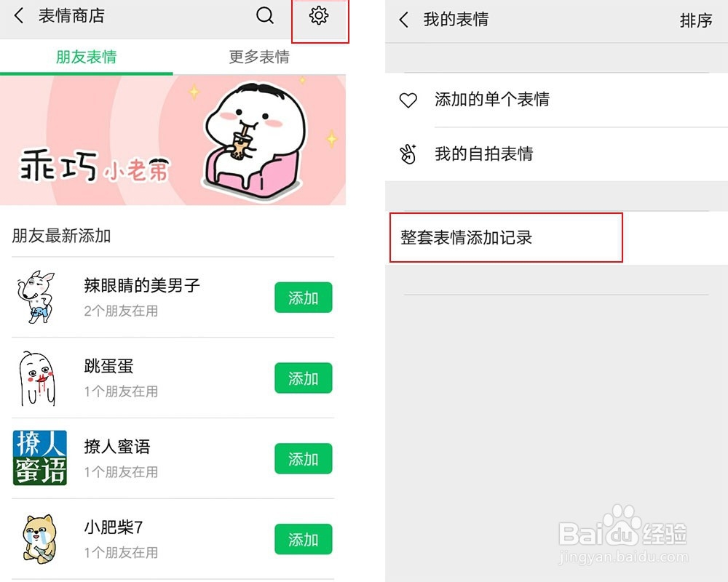Image resolution: width=728 pixels, height=582 pixels.
Task: Tap 排序 to reorder stickers
Action: (x=695, y=20)
